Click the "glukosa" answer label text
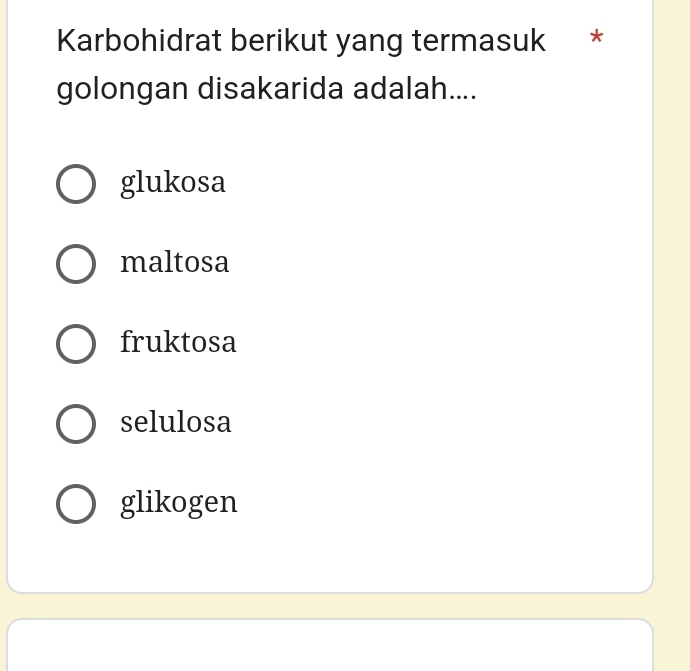 pos(173,183)
